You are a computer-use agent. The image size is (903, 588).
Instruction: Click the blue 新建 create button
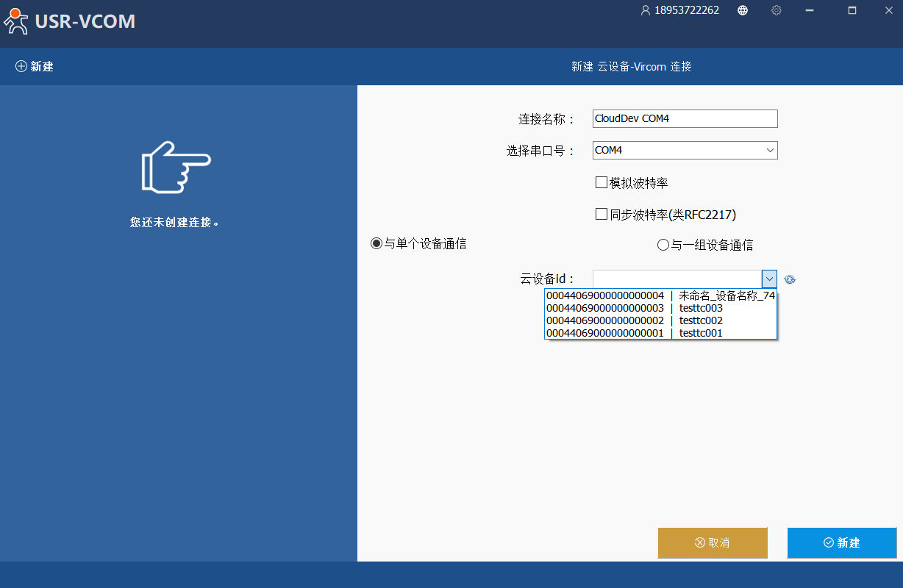[x=842, y=543]
